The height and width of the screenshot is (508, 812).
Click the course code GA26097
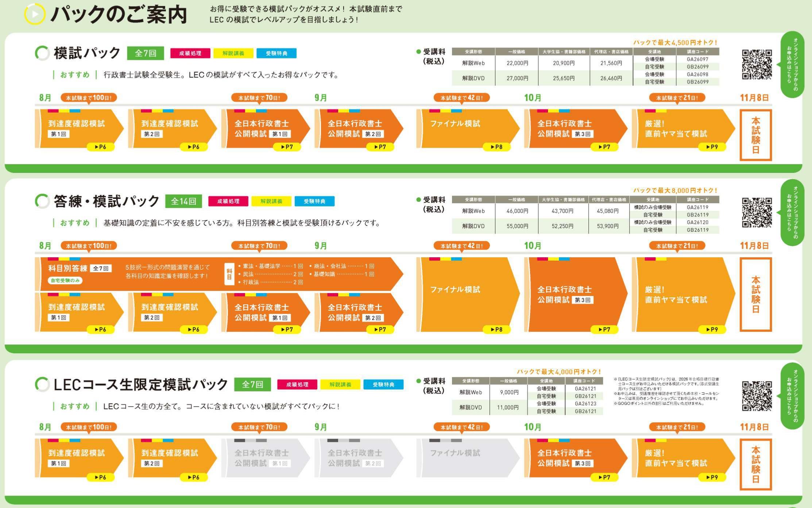tap(697, 59)
